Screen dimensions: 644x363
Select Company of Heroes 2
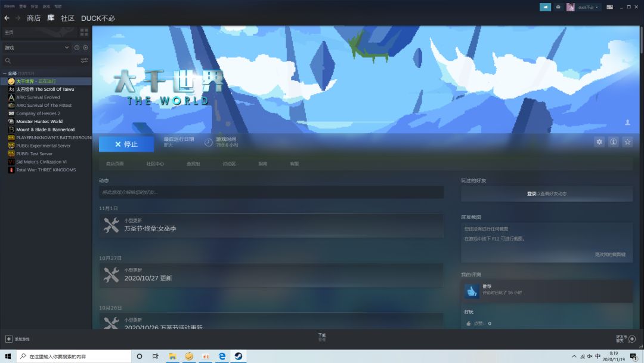point(46,113)
